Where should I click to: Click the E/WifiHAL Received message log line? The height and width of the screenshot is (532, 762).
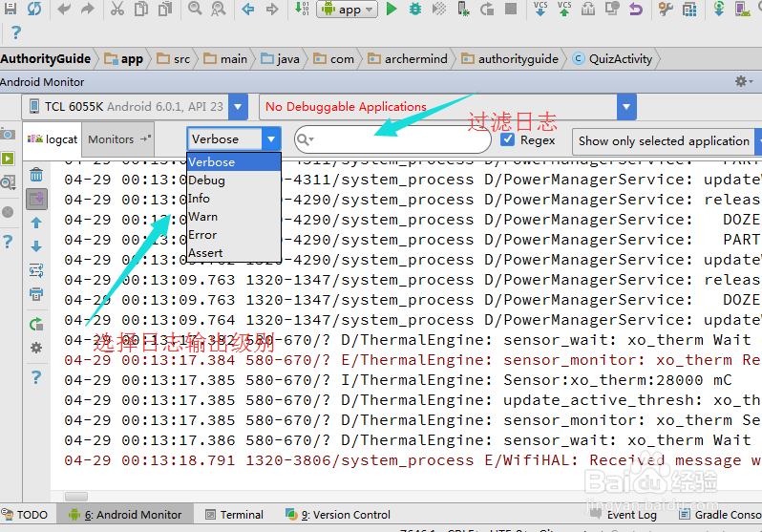413,460
